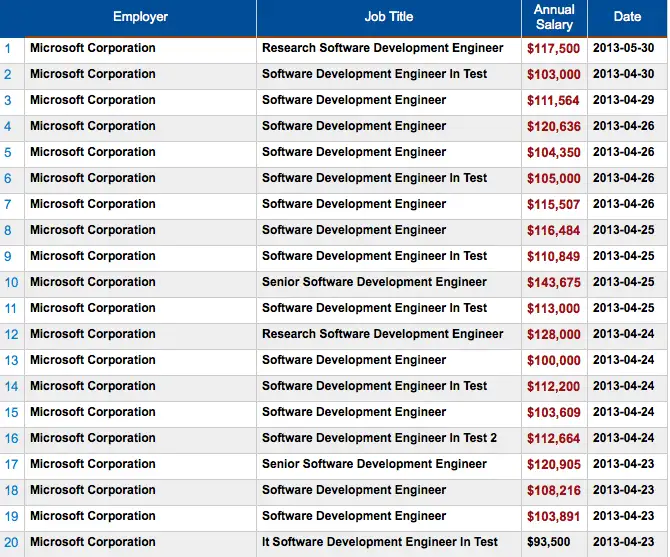Click Research Software Development Engineer in row 1

tap(382, 48)
